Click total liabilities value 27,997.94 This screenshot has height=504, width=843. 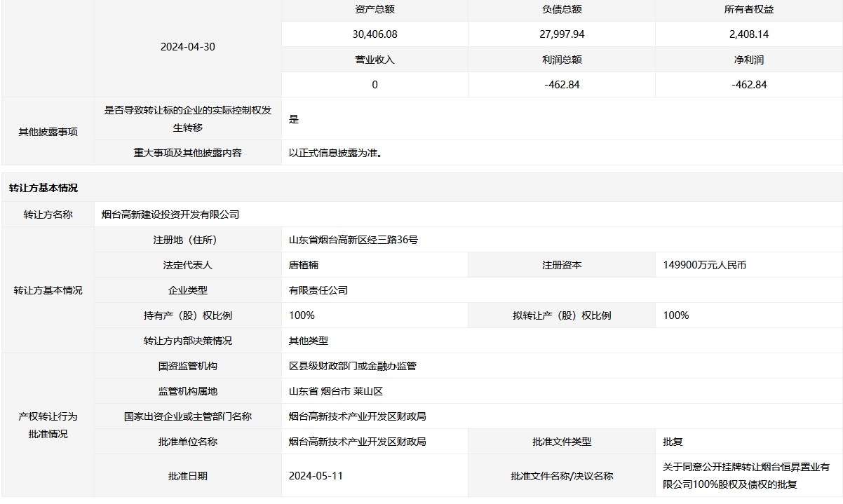pyautogui.click(x=562, y=34)
